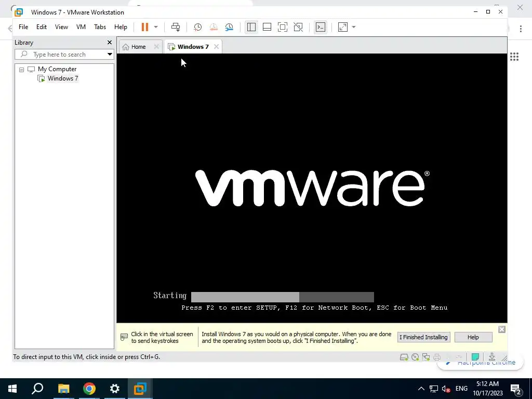Open the Edit menu
The height and width of the screenshot is (399, 532).
point(42,27)
